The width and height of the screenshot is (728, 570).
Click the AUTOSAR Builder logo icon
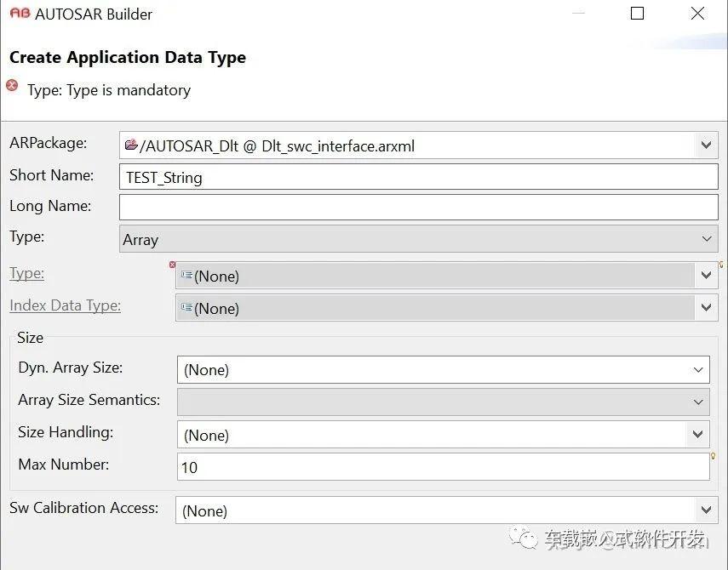(20, 13)
